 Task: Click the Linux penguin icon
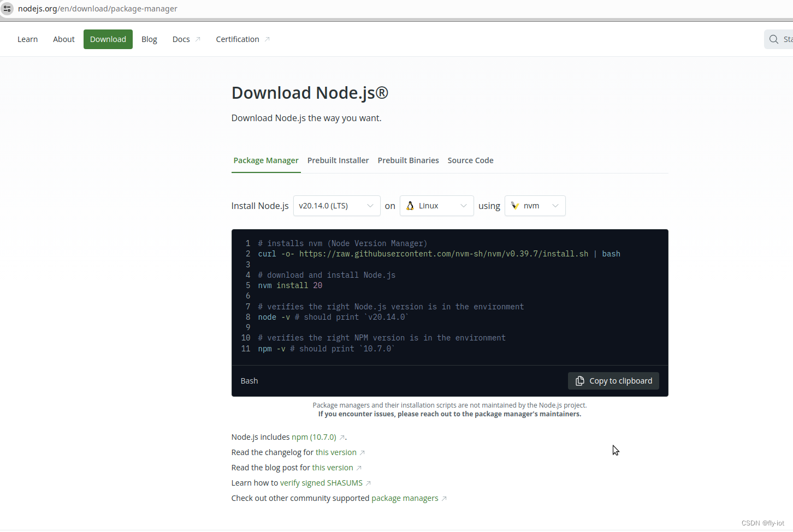pos(410,206)
